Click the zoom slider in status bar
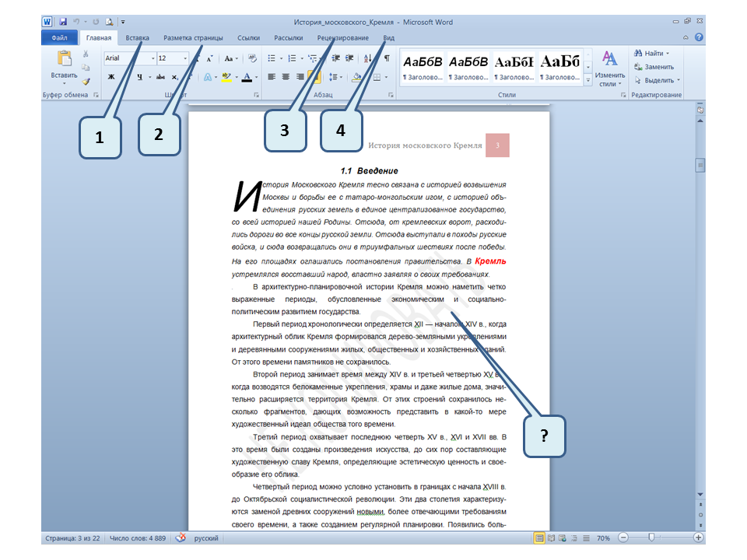The width and height of the screenshot is (747, 560). click(x=651, y=538)
